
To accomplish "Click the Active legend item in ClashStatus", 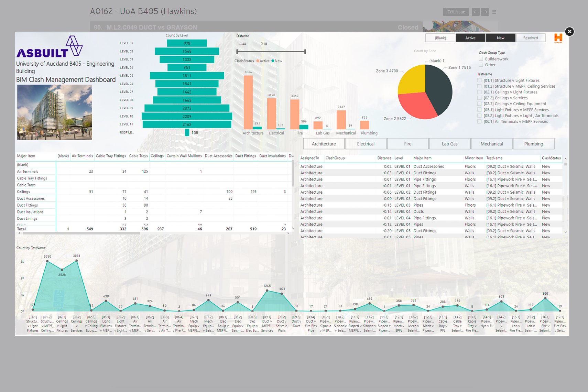I will point(263,61).
